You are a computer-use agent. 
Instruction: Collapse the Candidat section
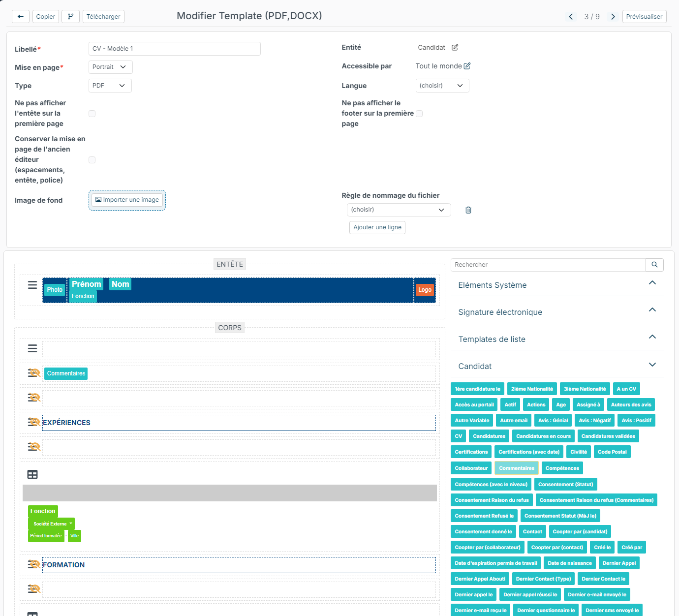tap(557, 366)
